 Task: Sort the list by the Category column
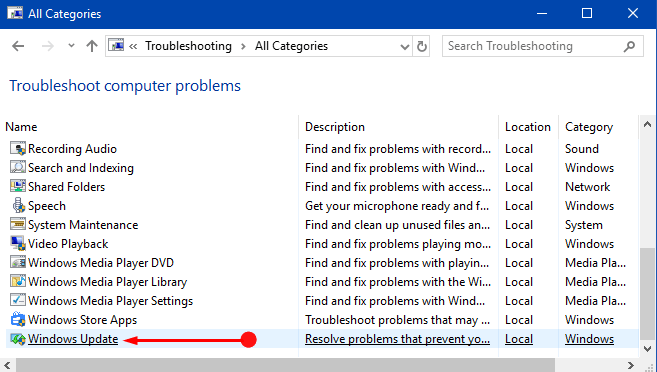click(x=589, y=127)
